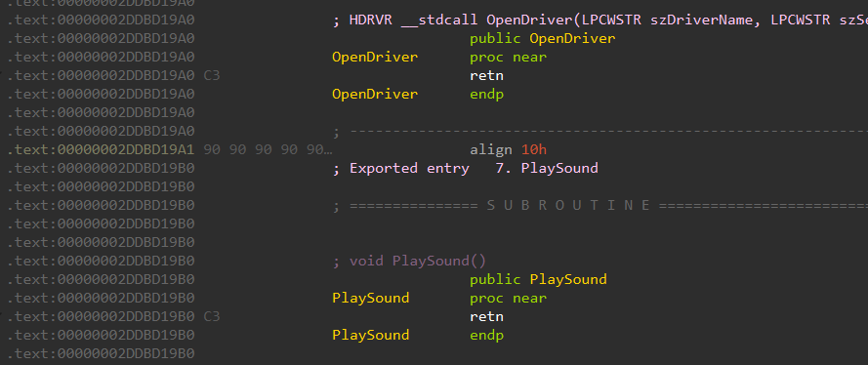Click the void PlaySound() comment
868x365 pixels.
[x=409, y=261]
